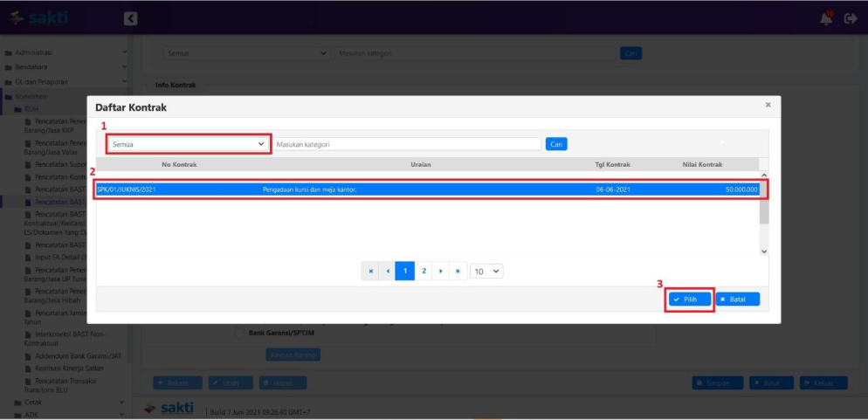Screen dimensions: 868x420
Task: Collapse sidebar with the arrow icon
Action: (130, 18)
